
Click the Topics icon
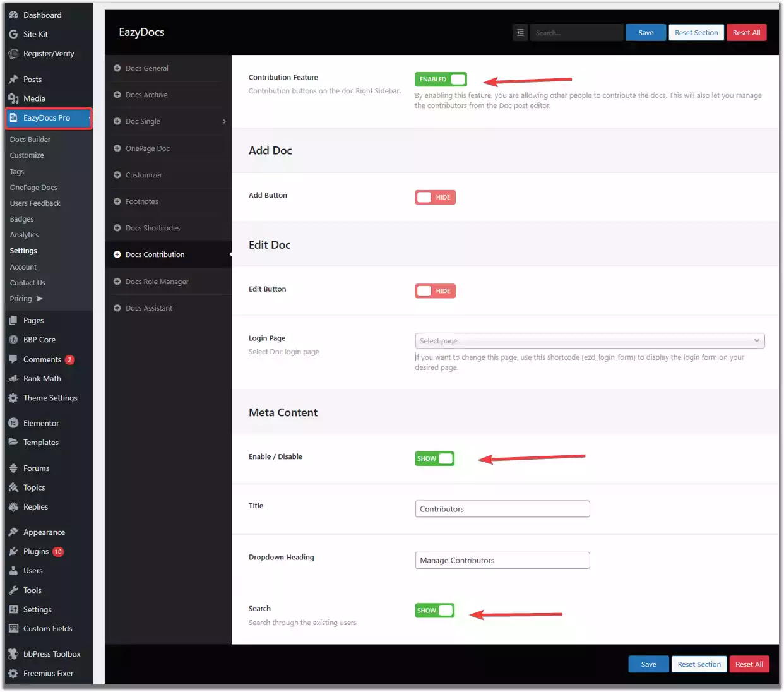pyautogui.click(x=13, y=487)
